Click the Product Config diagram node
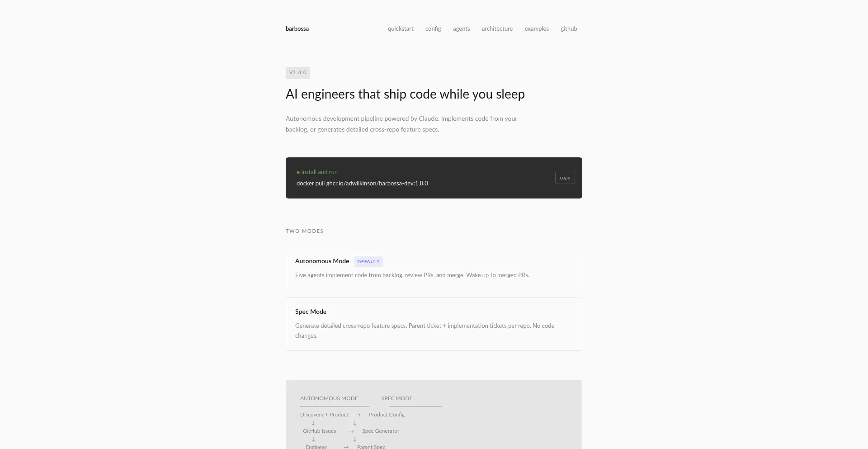 [x=387, y=415]
